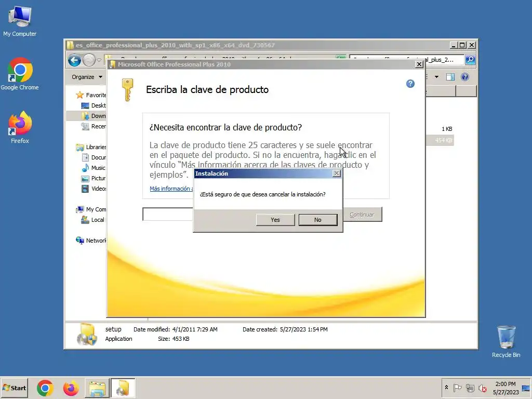Screen dimensions: 532x399
Task: Open Explorer help question icon
Action: pyautogui.click(x=465, y=77)
